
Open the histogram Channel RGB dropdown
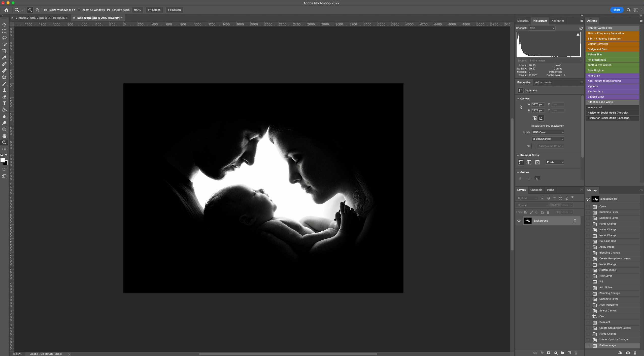(542, 28)
